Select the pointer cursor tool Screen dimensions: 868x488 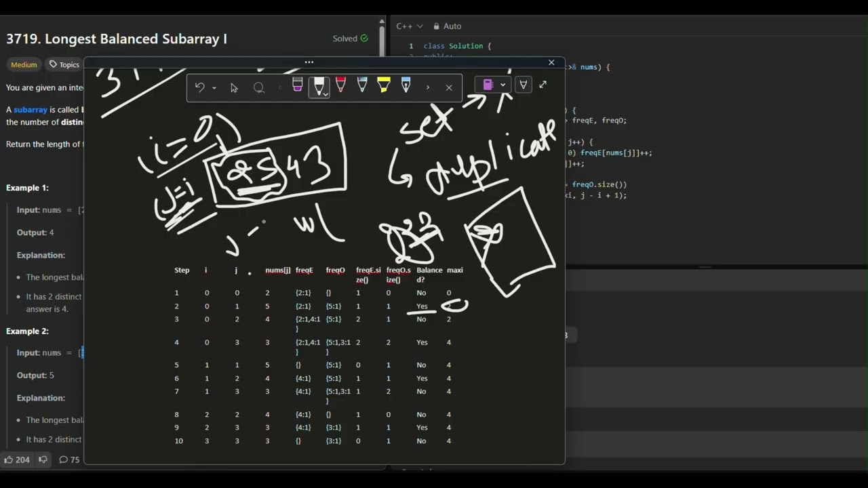[x=234, y=87]
